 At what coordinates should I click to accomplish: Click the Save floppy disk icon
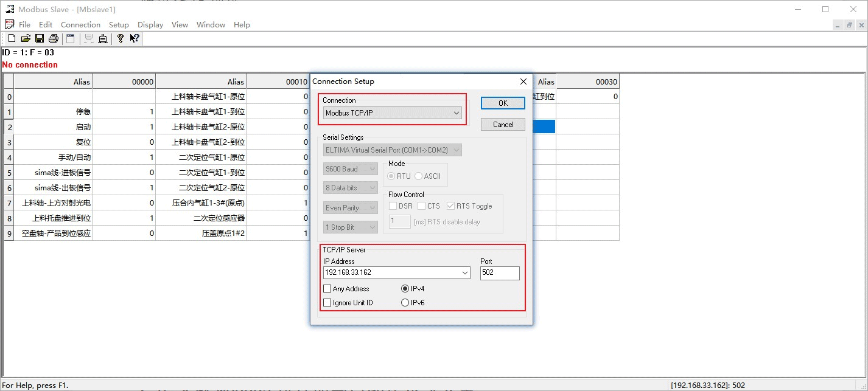40,38
